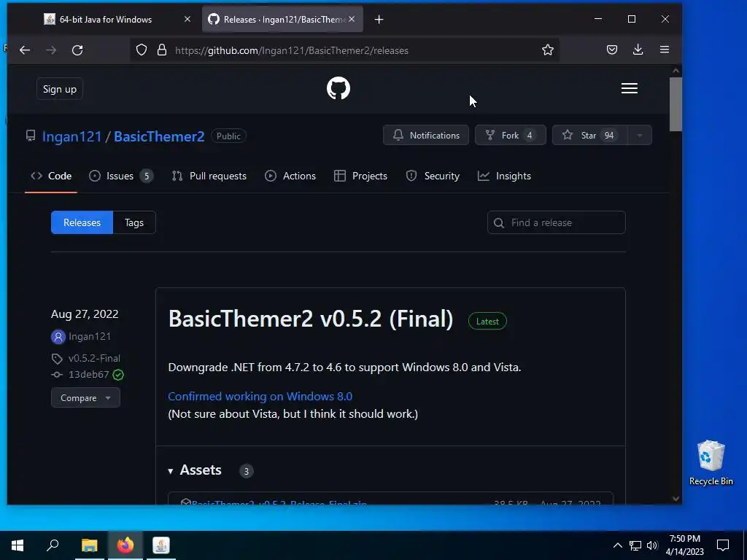The height and width of the screenshot is (560, 747).
Task: Bookmark this page with star icon
Action: click(547, 50)
